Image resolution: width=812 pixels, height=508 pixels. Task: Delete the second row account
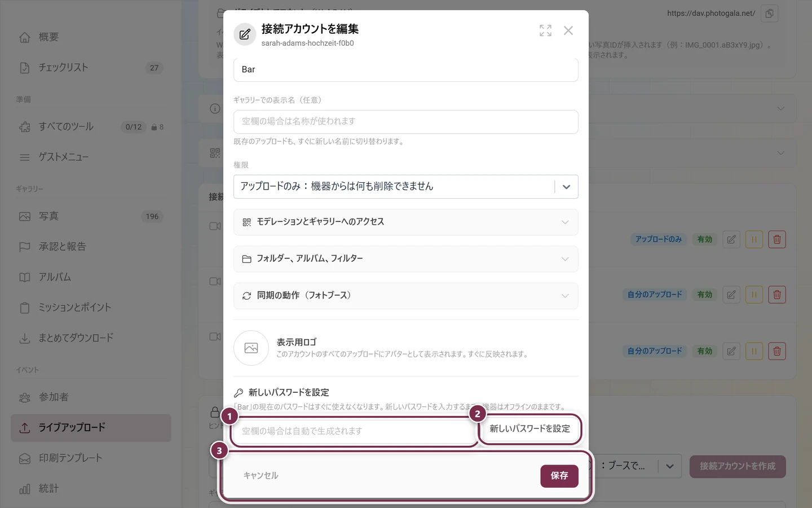coord(777,295)
